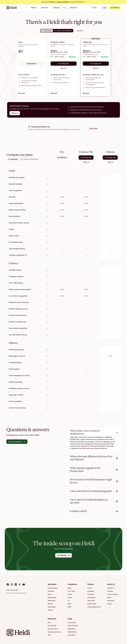Click the EN language selector
127x644 pixels.
(96, 8)
